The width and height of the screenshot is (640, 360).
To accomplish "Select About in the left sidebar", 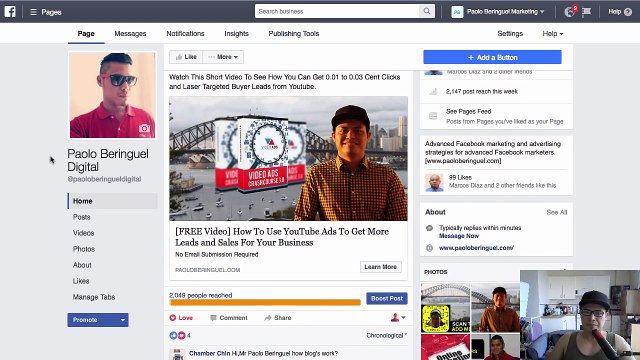I will pyautogui.click(x=82, y=265).
